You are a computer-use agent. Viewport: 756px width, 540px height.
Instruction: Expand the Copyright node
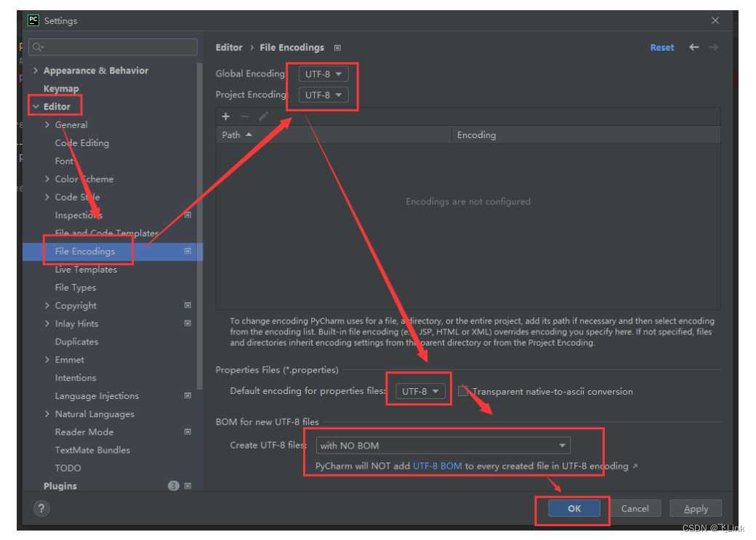47,305
